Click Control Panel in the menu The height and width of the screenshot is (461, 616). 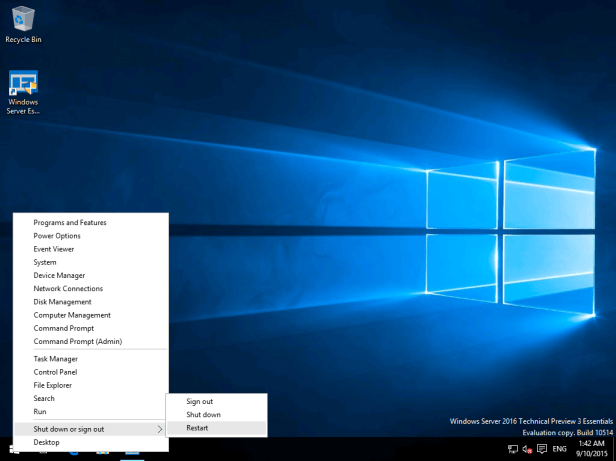(55, 372)
